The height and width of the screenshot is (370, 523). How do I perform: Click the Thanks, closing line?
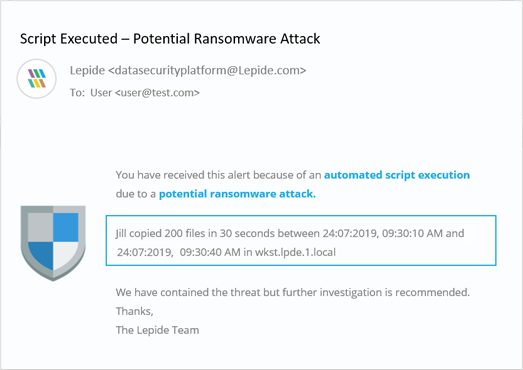coord(134,311)
